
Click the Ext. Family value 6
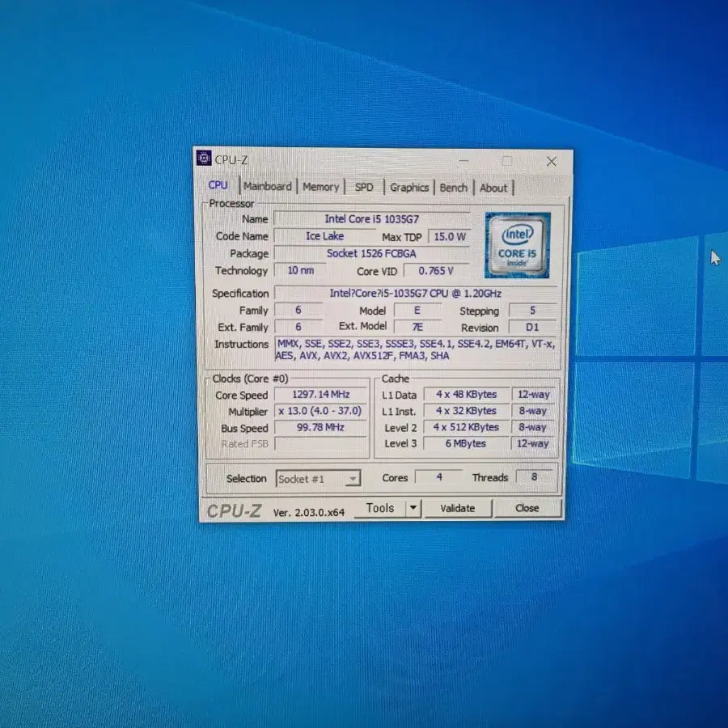pyautogui.click(x=298, y=327)
